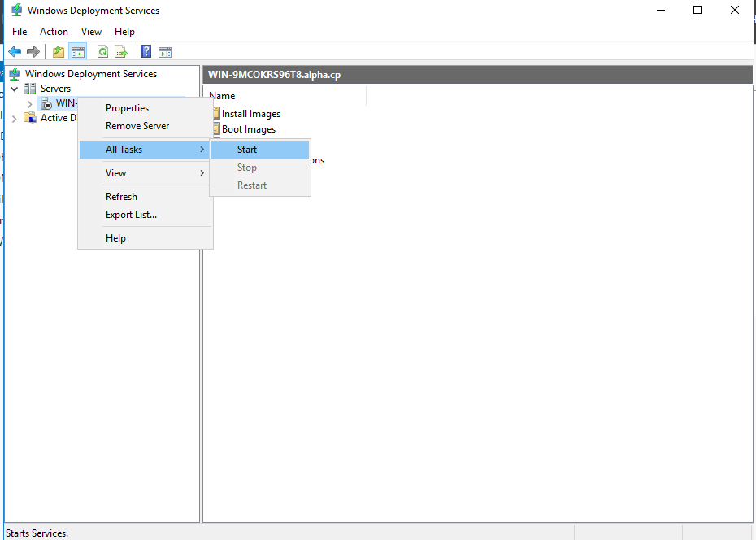The image size is (756, 540).
Task: Expand the Active Directory tree node
Action: (15, 118)
